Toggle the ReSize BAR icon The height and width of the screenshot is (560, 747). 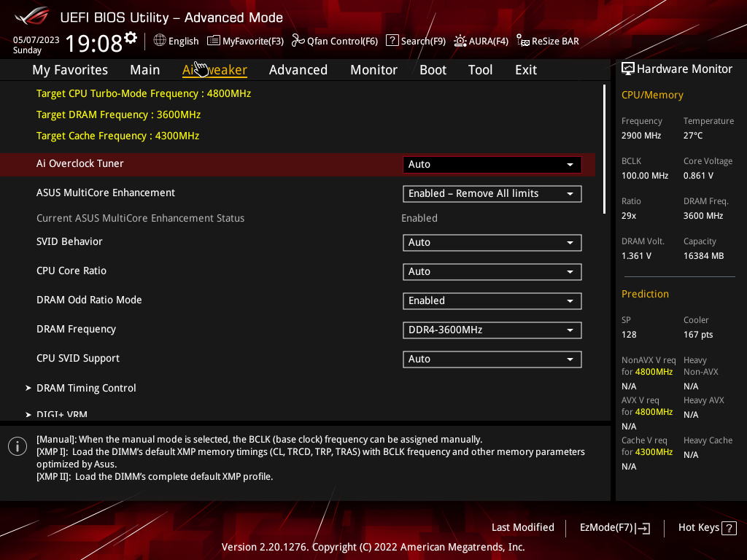(522, 41)
